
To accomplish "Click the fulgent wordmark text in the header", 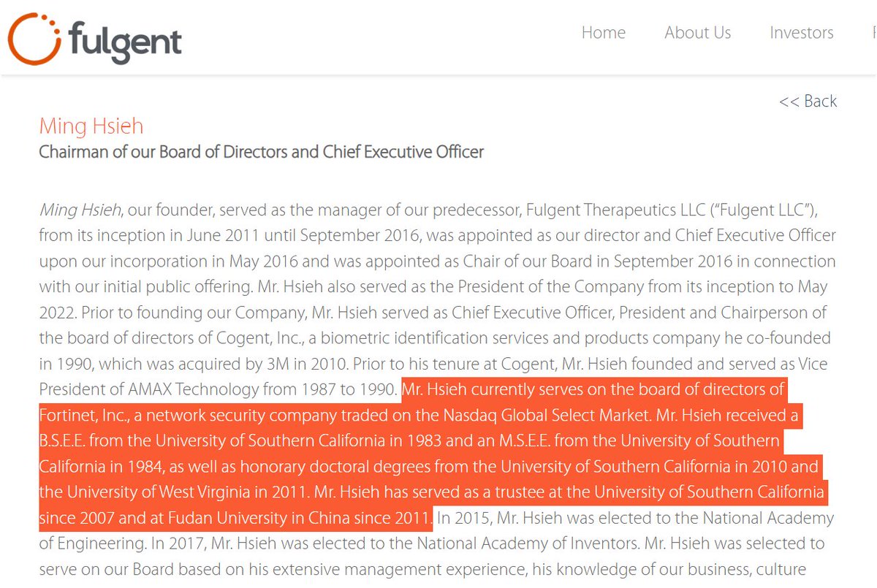I will 126,37.
